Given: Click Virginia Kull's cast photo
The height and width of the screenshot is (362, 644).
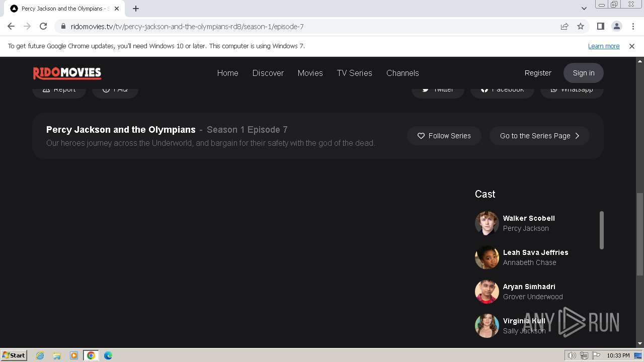Looking at the screenshot, I should click(487, 326).
